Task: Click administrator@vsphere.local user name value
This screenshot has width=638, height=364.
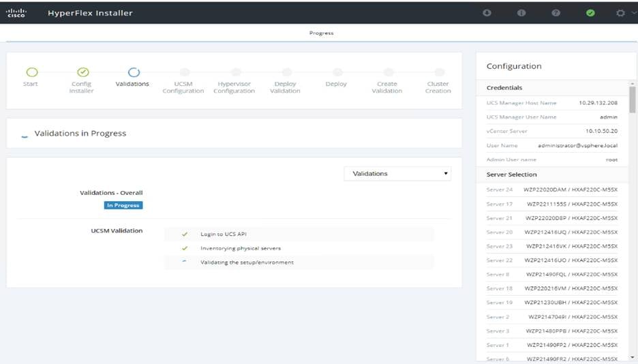Action: (578, 145)
